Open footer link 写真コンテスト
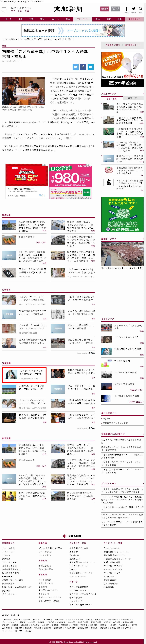Screen dimensions: 146x644 click(x=46, y=552)
